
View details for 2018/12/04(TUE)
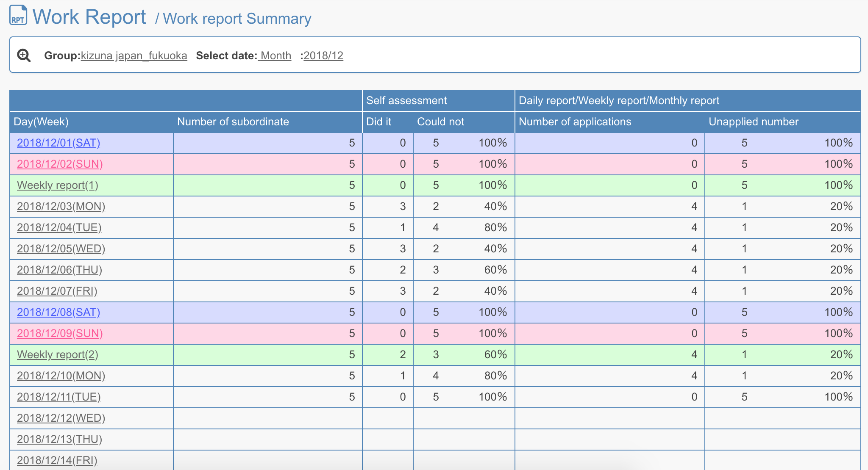(59, 227)
